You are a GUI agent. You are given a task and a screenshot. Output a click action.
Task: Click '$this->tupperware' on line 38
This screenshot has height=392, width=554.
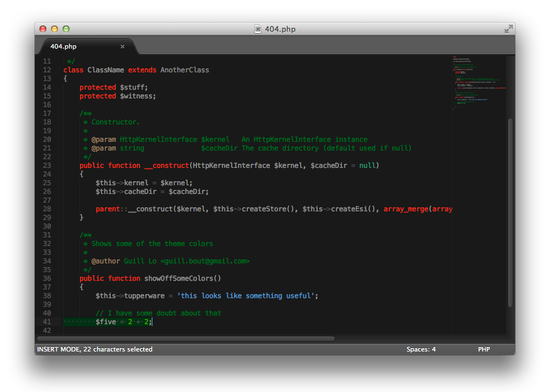click(130, 296)
